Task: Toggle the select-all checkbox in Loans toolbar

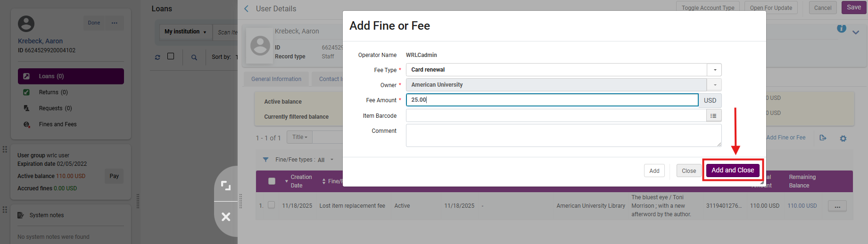Action: (171, 57)
